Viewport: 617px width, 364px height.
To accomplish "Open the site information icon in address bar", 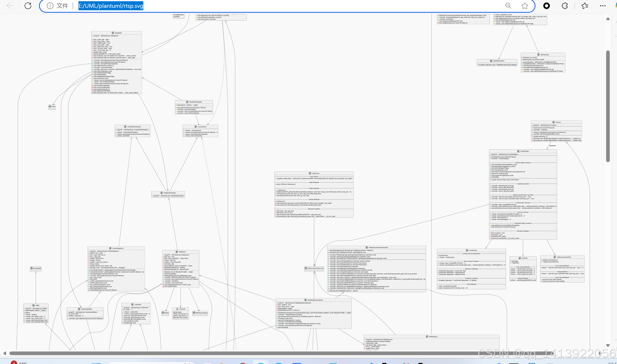I will pos(50,6).
